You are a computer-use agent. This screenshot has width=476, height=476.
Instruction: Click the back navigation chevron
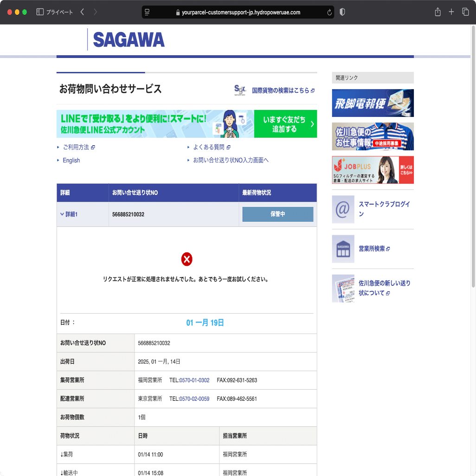pyautogui.click(x=82, y=12)
